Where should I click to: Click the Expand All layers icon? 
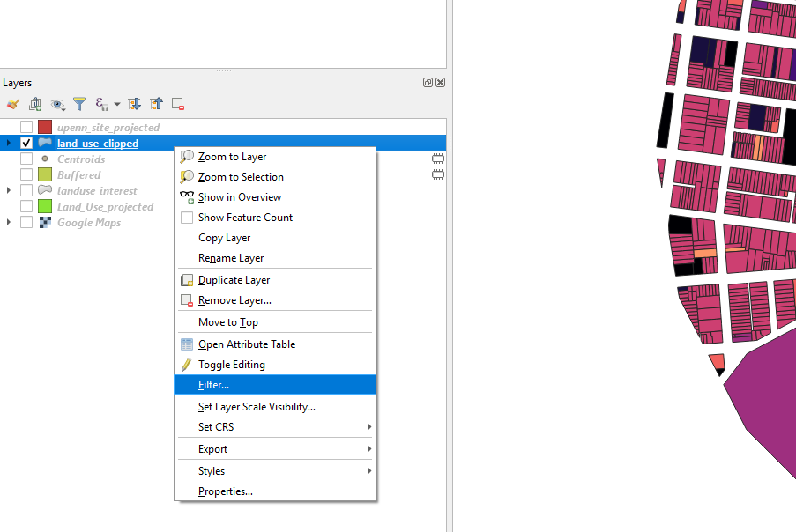[135, 104]
